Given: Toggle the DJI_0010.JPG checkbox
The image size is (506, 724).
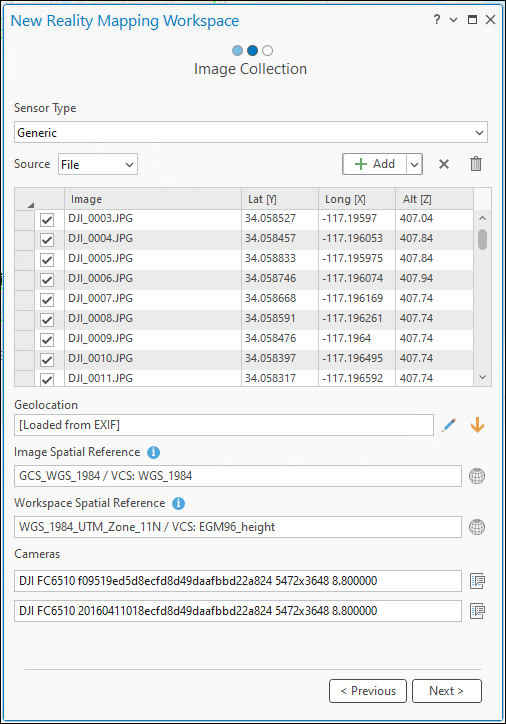Looking at the screenshot, I should [x=47, y=360].
